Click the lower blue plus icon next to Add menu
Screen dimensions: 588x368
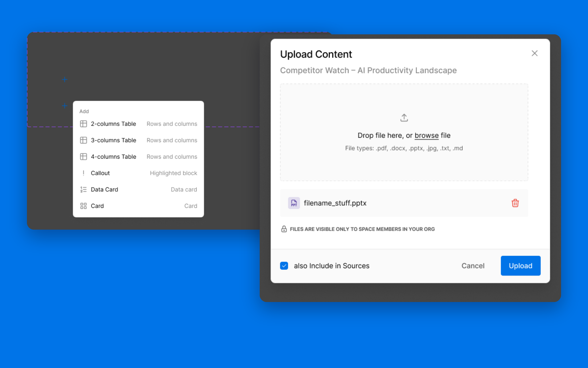pos(65,106)
